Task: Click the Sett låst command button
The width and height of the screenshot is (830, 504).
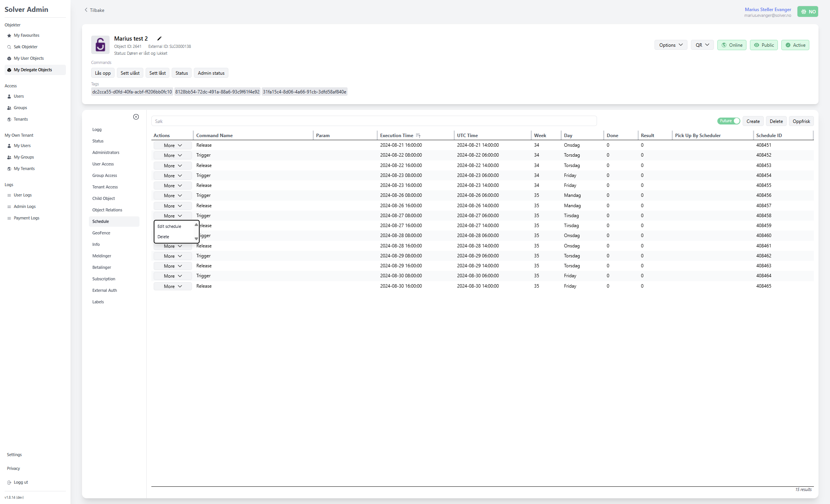Action: tap(157, 73)
